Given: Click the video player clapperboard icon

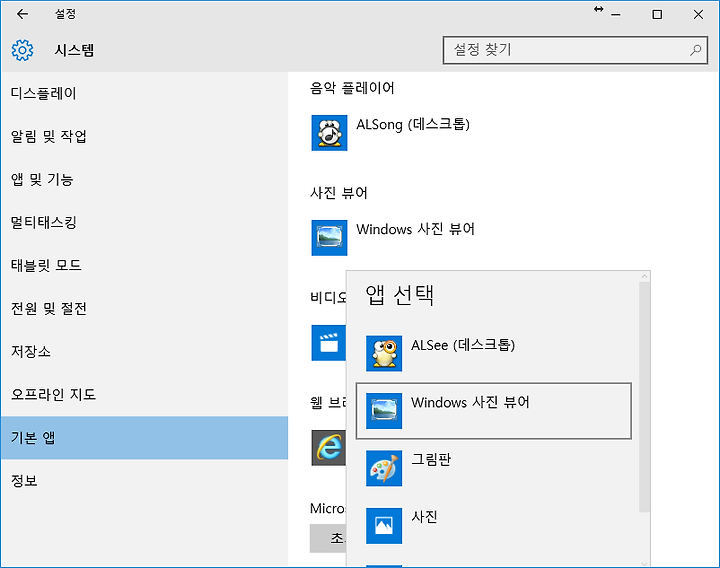Looking at the screenshot, I should pos(328,343).
